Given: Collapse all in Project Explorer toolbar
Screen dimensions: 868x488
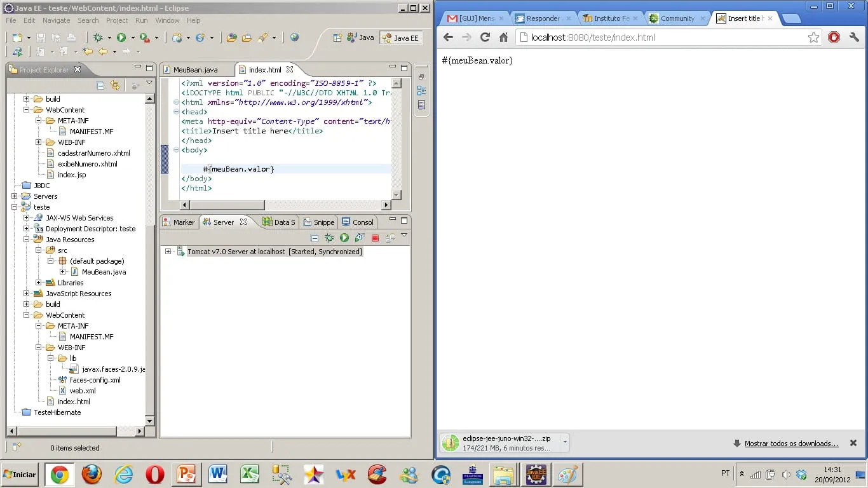Looking at the screenshot, I should tap(100, 86).
